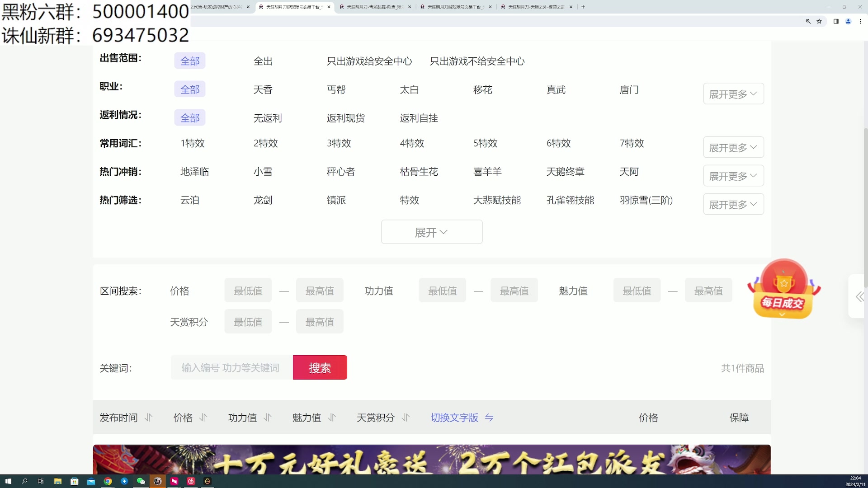Click the magnifier search icon in browser toolbar
The height and width of the screenshot is (488, 868).
click(x=808, y=21)
